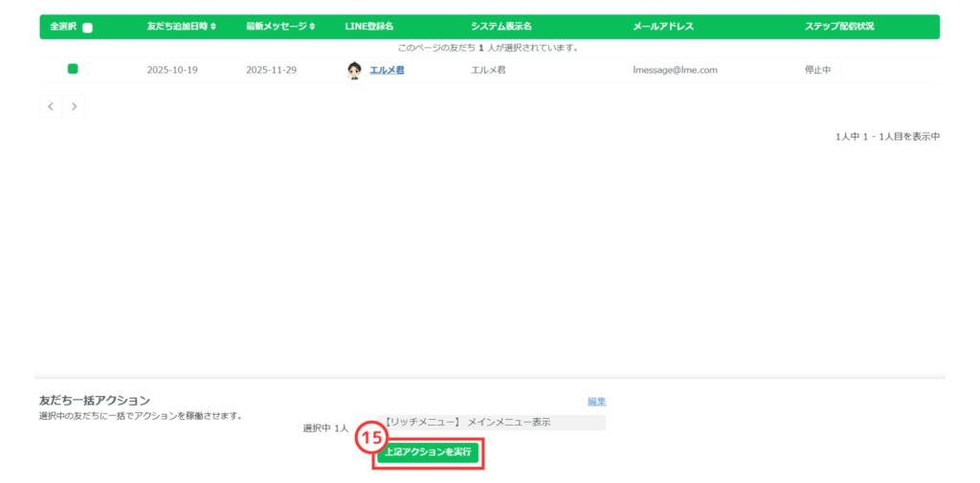Screen dimensions: 980x483
Task: Click the リッチメニュー メインメニュー表示 action field
Action: [493, 422]
